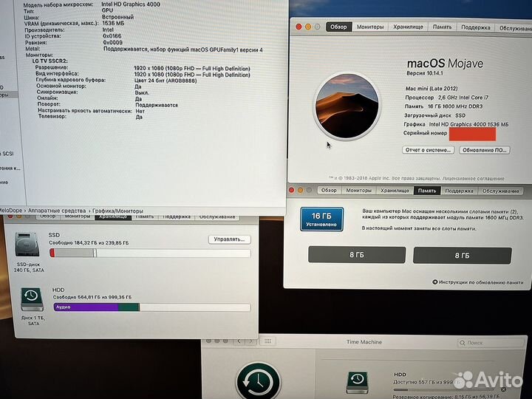Click the Поддерживается rotation value
Viewport: 532px width, 399px height.
[157, 105]
